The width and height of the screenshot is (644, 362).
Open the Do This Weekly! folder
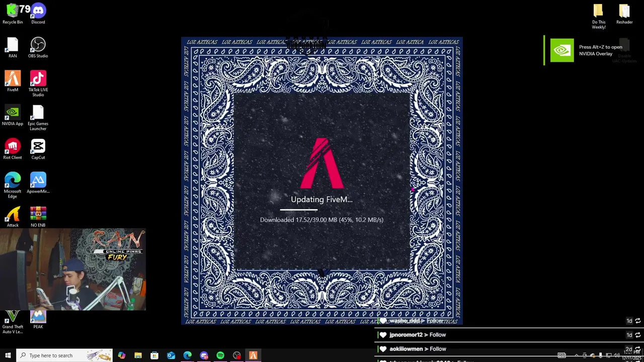(x=598, y=17)
